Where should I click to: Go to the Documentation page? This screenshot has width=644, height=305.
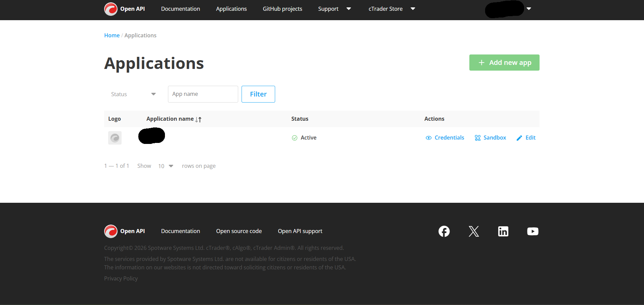point(180,9)
